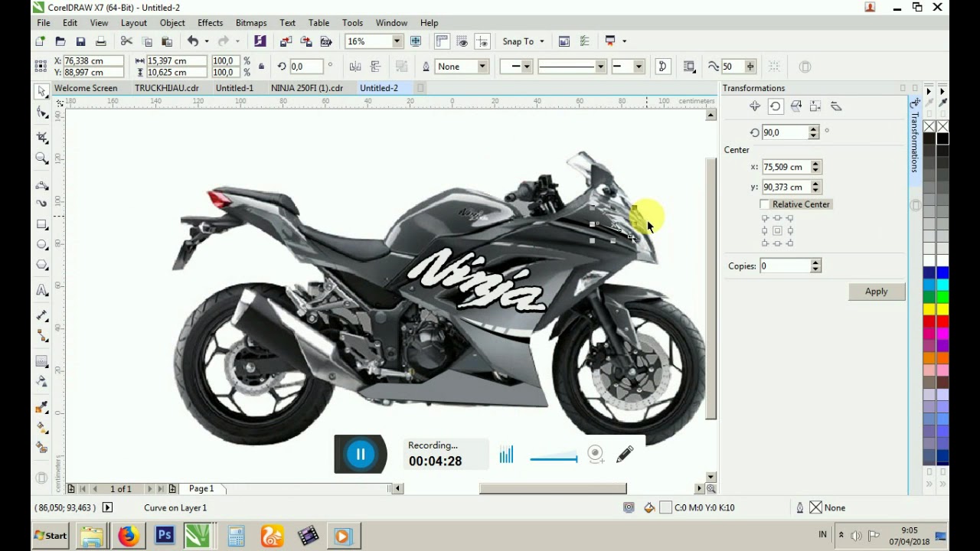Open the File menu
The image size is (980, 551).
[44, 23]
